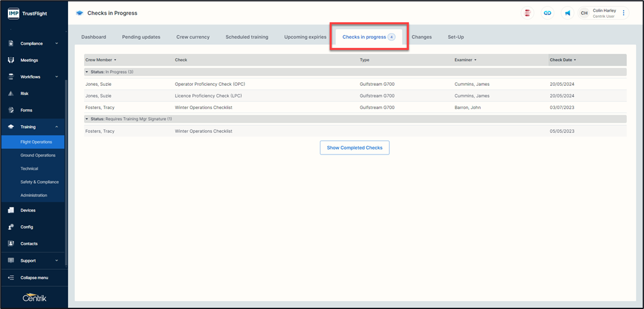
Task: Expand the Workflows menu chevron
Action: (x=56, y=77)
